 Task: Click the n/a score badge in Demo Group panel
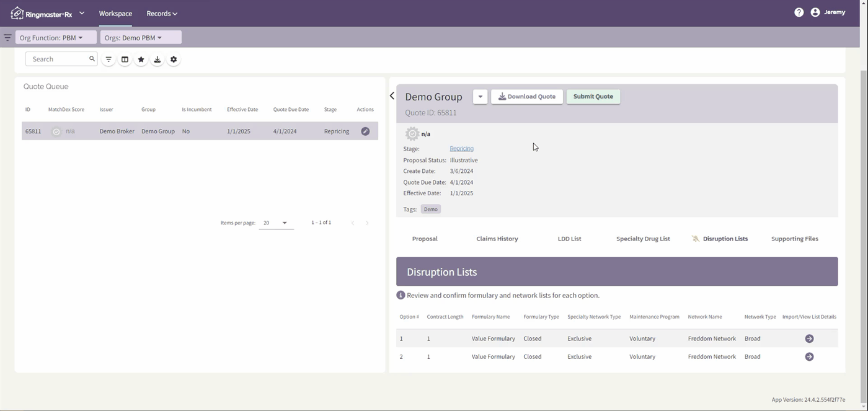point(412,133)
